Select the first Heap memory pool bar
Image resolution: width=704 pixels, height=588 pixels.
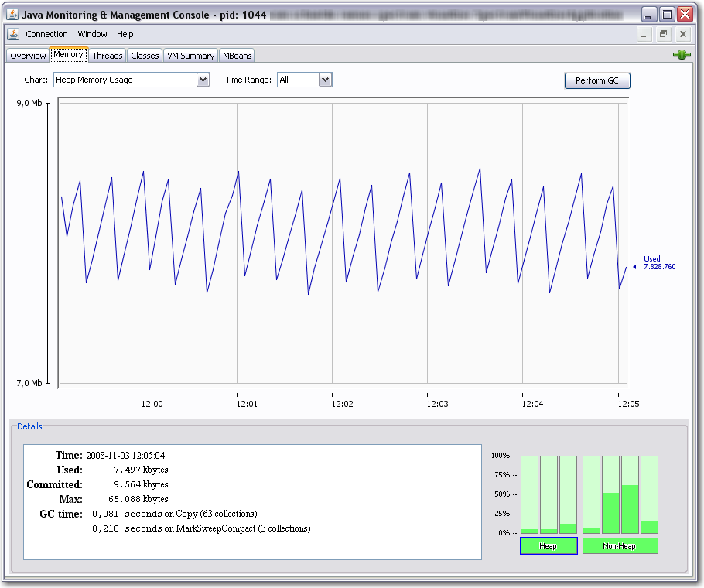point(529,494)
